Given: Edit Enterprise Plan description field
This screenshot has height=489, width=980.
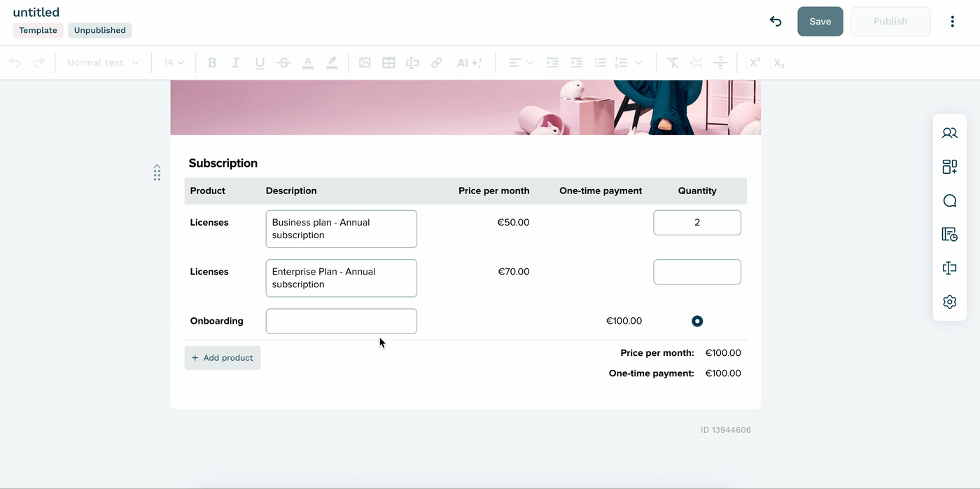Looking at the screenshot, I should tap(342, 278).
